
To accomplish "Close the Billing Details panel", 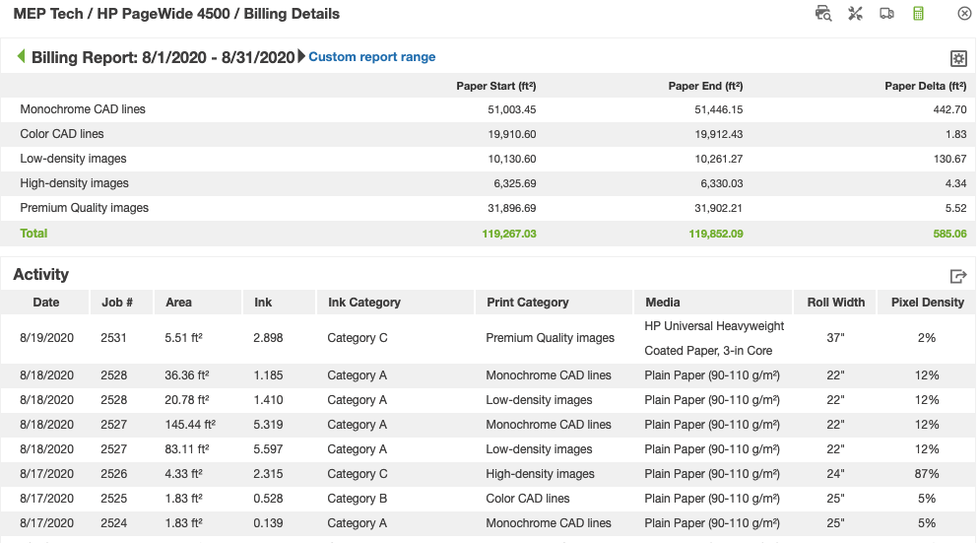I will coord(964,14).
